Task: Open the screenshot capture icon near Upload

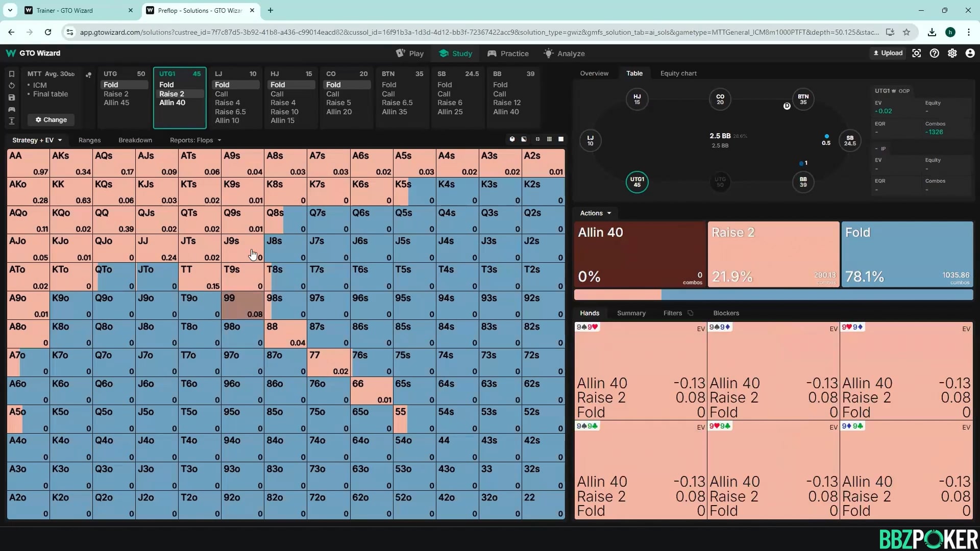Action: pos(917,53)
